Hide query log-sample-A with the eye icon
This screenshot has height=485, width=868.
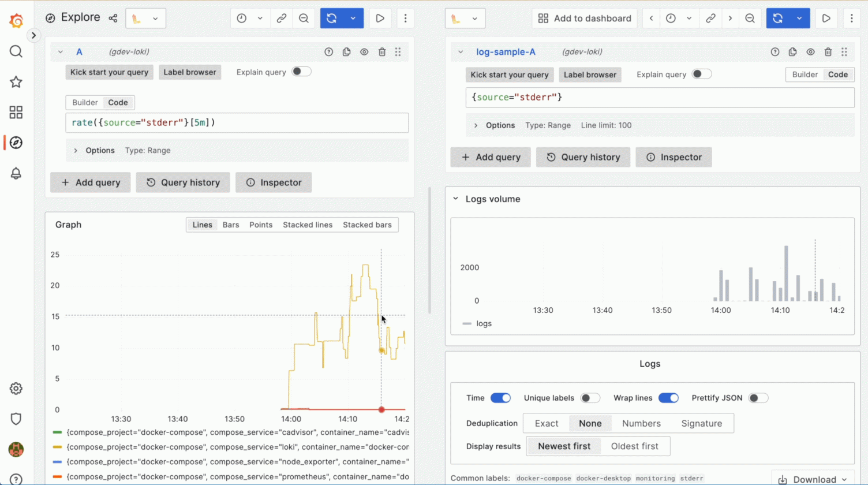point(810,52)
